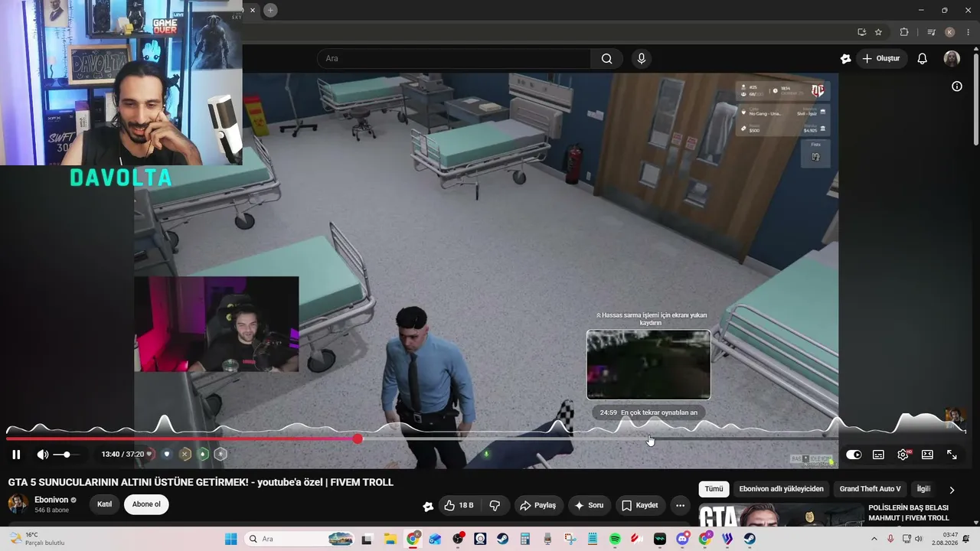Open Chrome media controls icon
Screen dimensions: 980x551
[931, 32]
